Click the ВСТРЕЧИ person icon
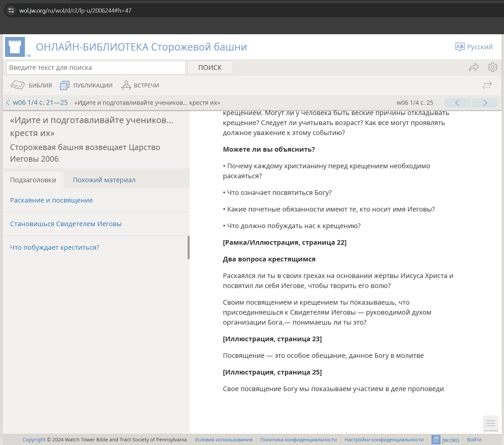Image resolution: width=504 pixels, height=445 pixels. tap(126, 85)
